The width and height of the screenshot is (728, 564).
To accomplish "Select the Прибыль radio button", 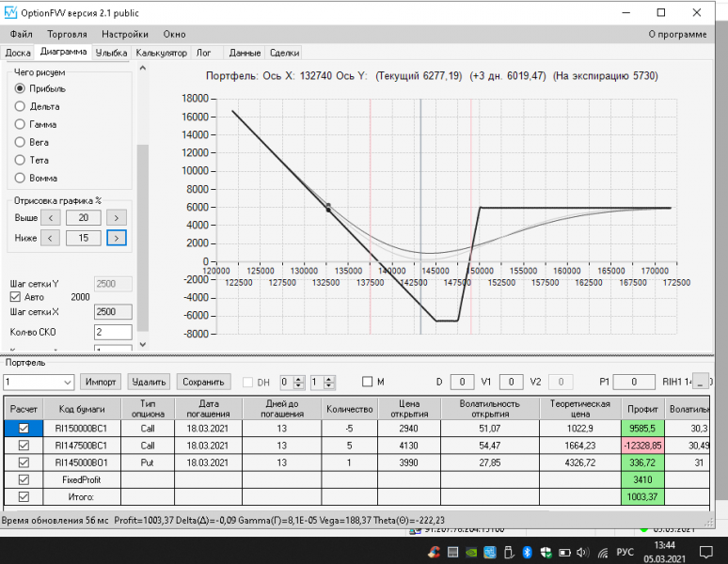I will [x=20, y=88].
